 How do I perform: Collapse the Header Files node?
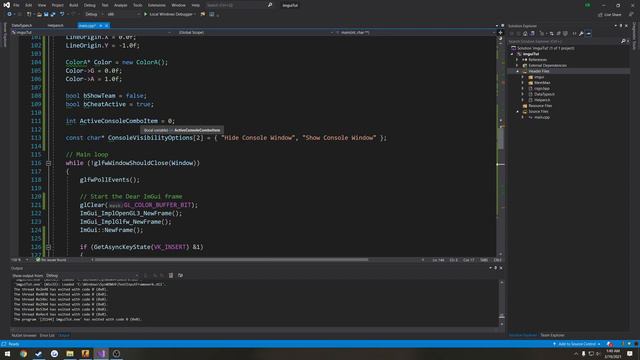pyautogui.click(x=517, y=71)
